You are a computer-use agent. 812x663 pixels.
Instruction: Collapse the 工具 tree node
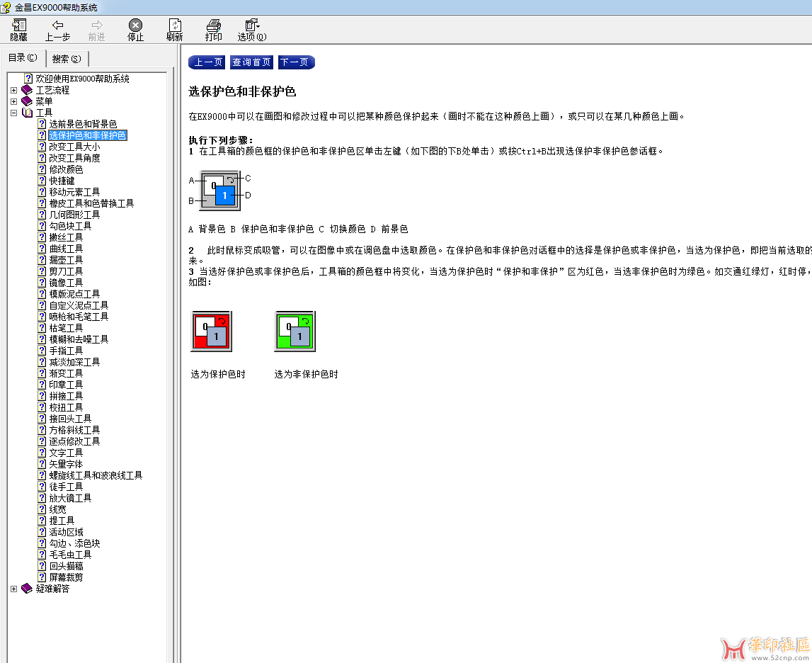[14, 113]
